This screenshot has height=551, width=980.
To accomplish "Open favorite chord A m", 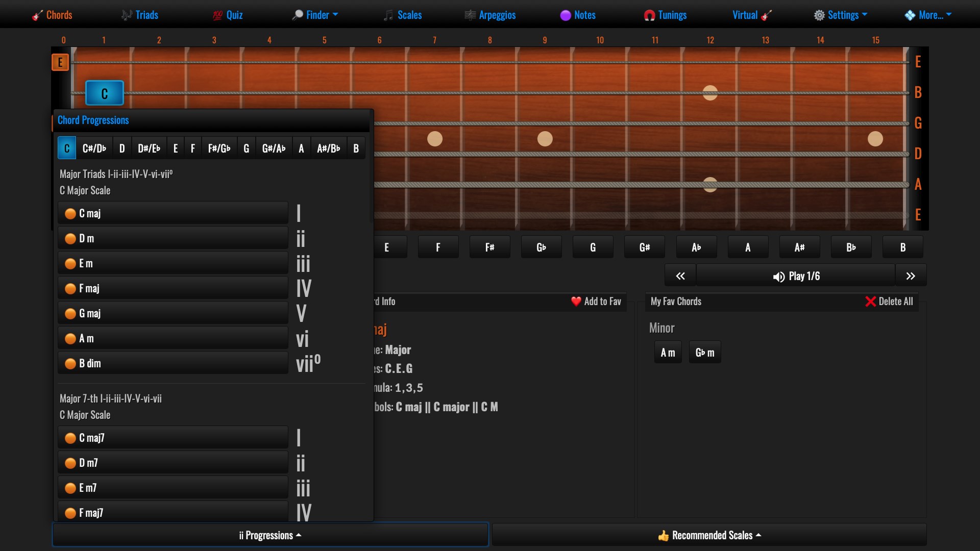I will (668, 353).
